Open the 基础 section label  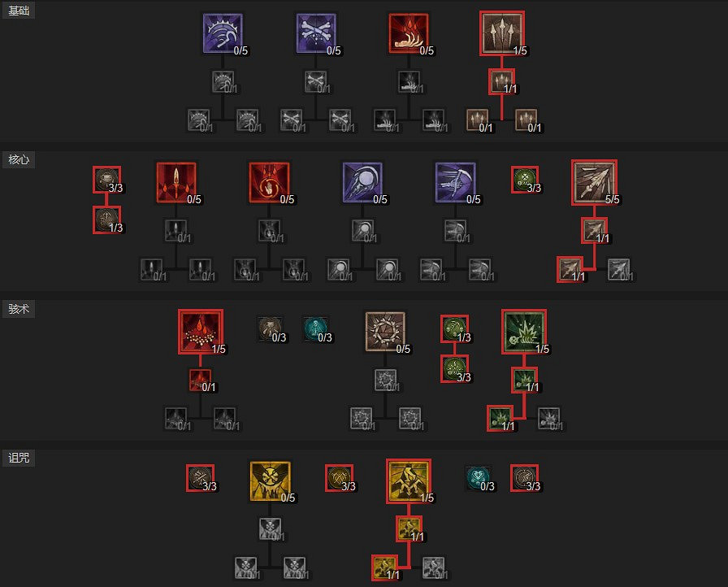coord(19,11)
